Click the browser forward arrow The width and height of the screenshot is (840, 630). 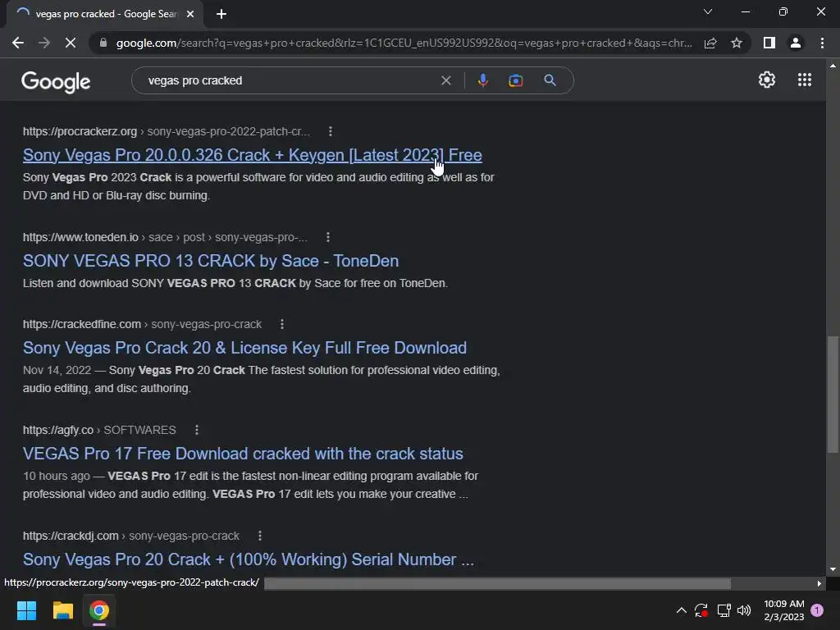pos(44,43)
